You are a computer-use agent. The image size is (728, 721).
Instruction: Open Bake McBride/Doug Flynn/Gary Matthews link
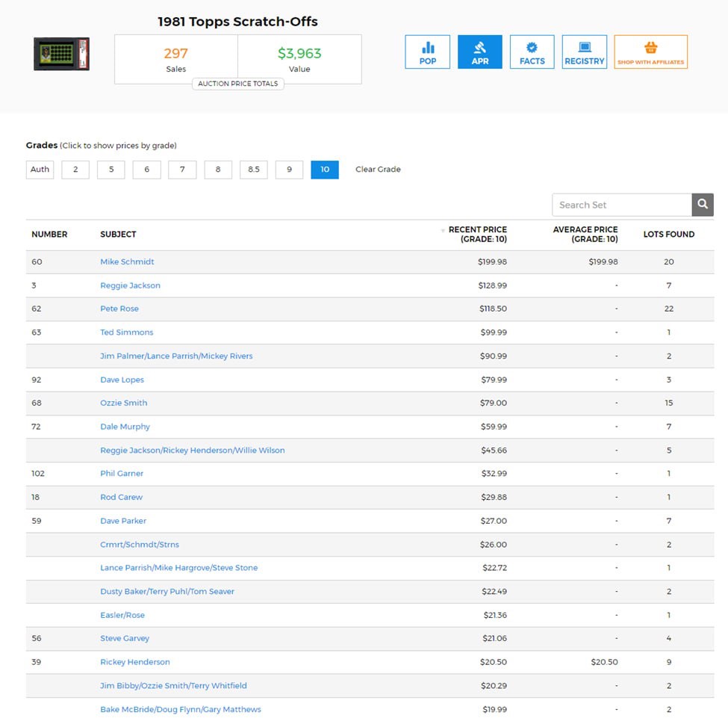point(180,709)
